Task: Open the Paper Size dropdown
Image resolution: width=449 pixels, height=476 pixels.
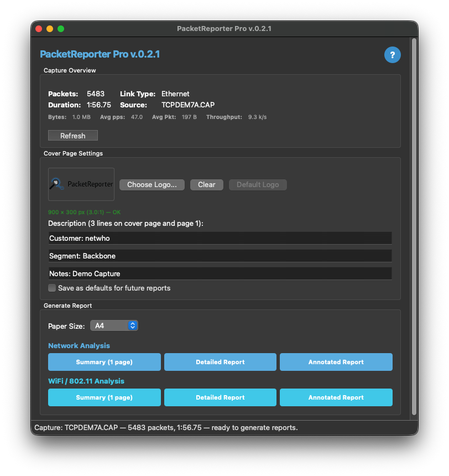Action: (x=114, y=326)
